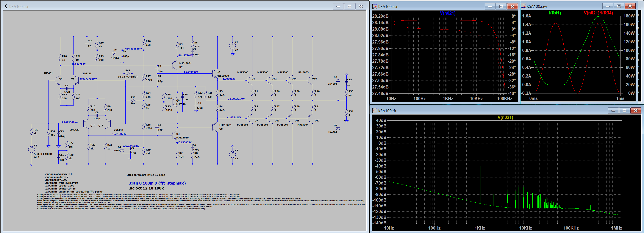Viewport: 644px width, 233px height.
Task: Click the 1e-12 AC={nfb} value text
Action: pos(128,76)
